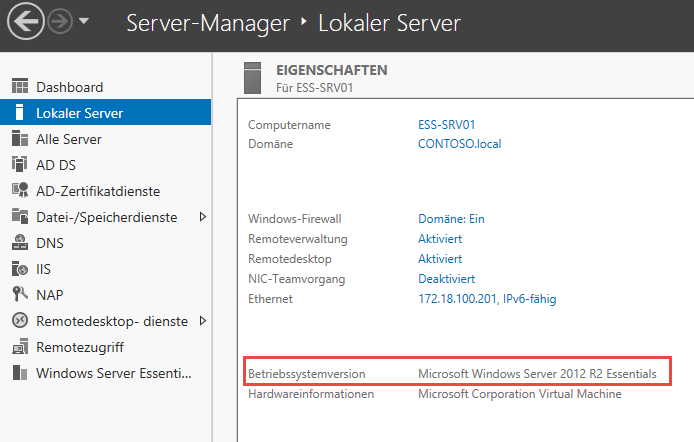Expand the Remotedesktop-dienste submenu arrow
The height and width of the screenshot is (442, 694).
tap(203, 321)
